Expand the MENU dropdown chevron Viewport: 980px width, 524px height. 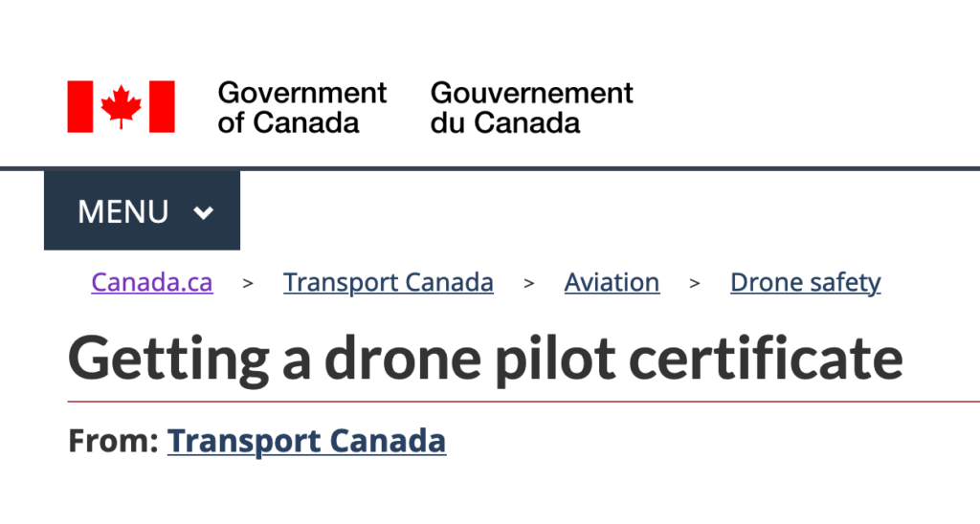(203, 212)
